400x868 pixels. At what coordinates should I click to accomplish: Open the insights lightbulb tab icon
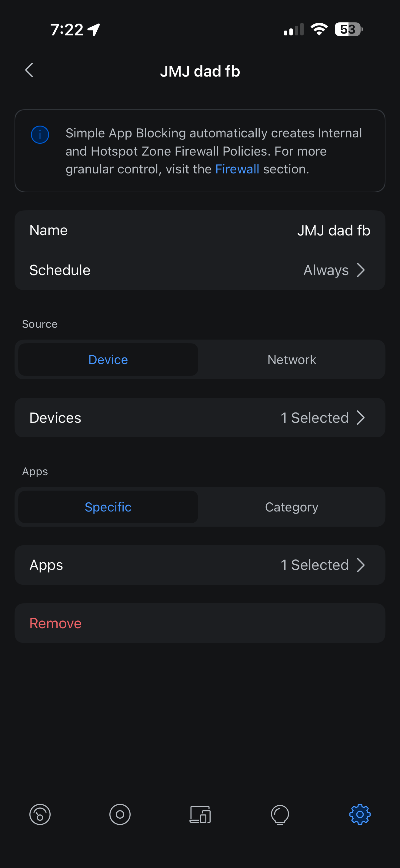(x=280, y=814)
